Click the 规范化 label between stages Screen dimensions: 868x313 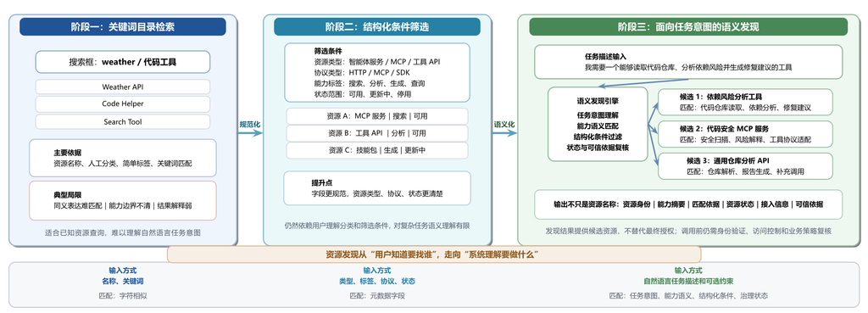tap(250, 125)
